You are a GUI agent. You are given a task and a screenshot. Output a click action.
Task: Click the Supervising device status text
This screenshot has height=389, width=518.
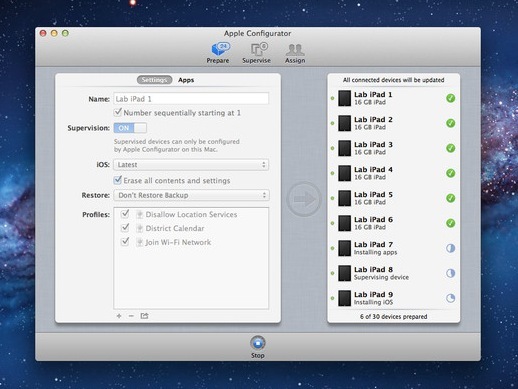point(381,277)
